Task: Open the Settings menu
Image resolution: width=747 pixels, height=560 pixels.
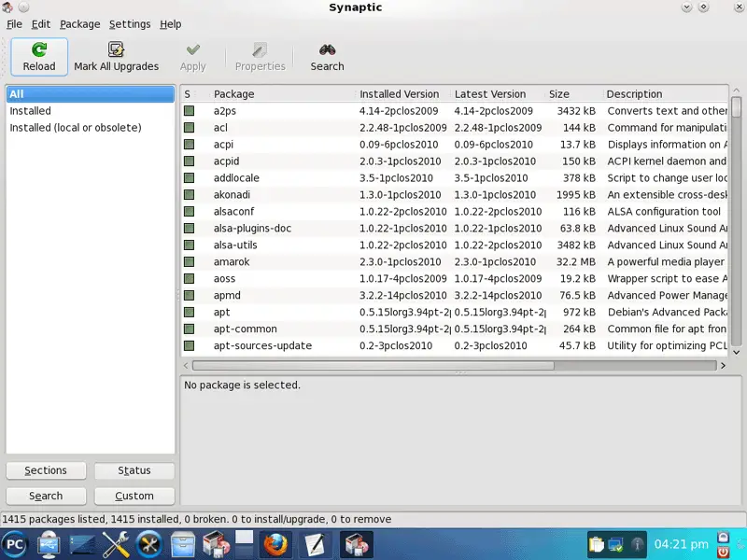Action: click(x=130, y=24)
